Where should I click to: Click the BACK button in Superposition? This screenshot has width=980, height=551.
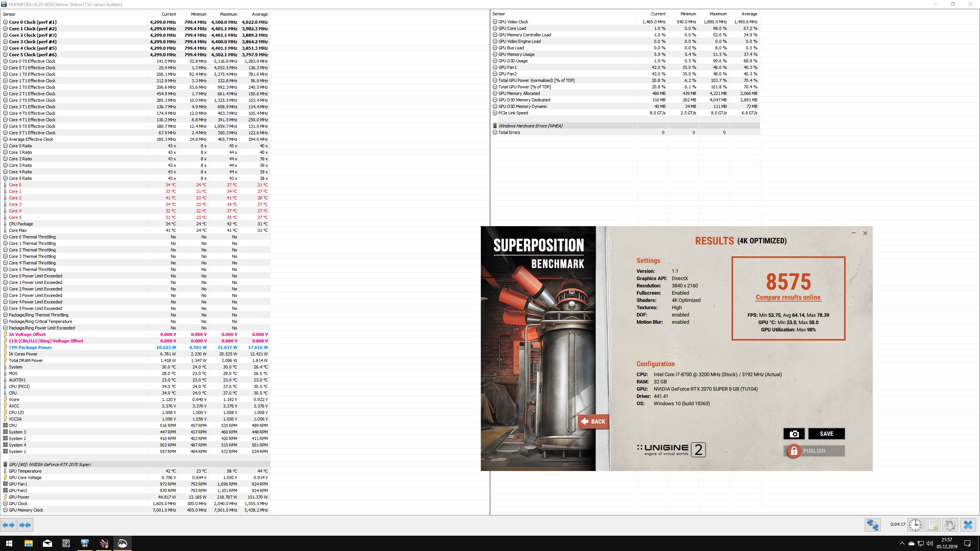tap(593, 421)
